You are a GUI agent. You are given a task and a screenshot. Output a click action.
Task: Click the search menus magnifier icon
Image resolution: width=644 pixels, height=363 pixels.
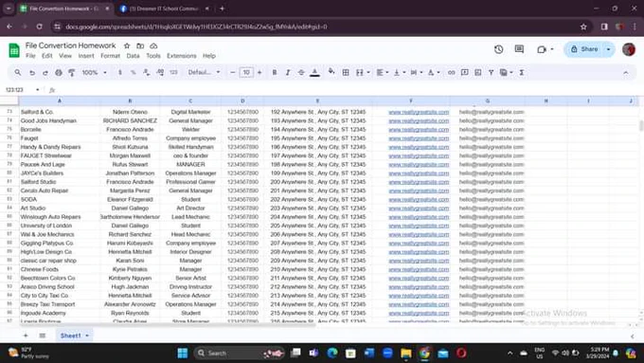(x=18, y=72)
